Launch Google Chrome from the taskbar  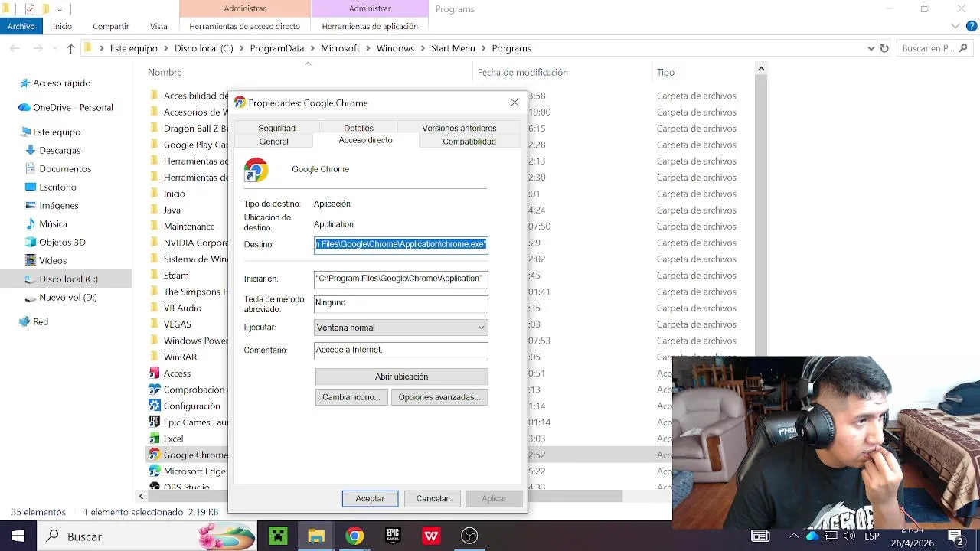coord(354,536)
